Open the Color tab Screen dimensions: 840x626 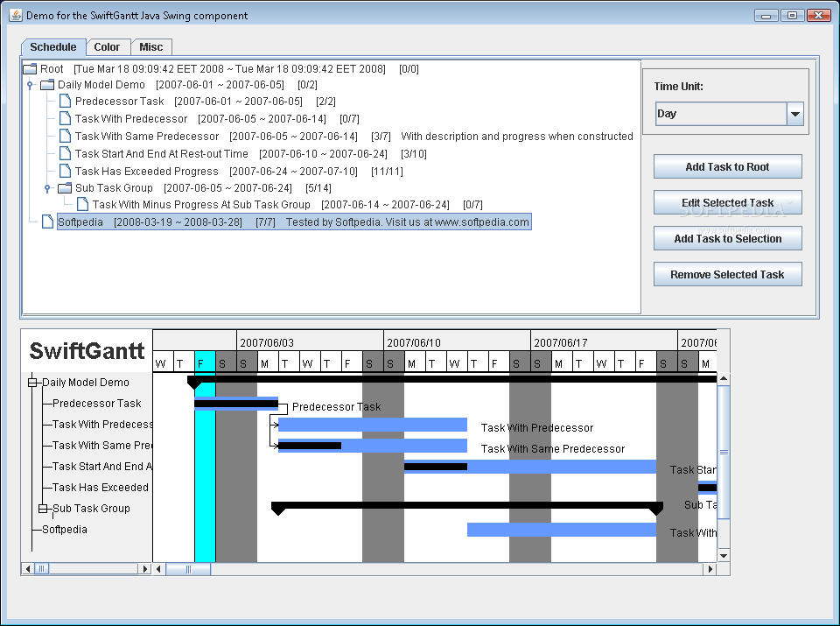click(x=107, y=47)
